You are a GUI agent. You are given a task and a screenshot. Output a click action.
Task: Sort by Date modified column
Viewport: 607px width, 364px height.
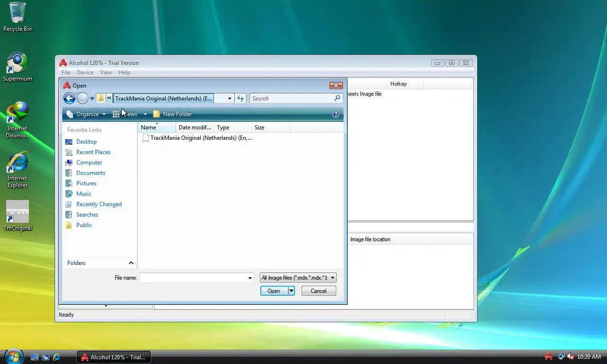pyautogui.click(x=195, y=127)
